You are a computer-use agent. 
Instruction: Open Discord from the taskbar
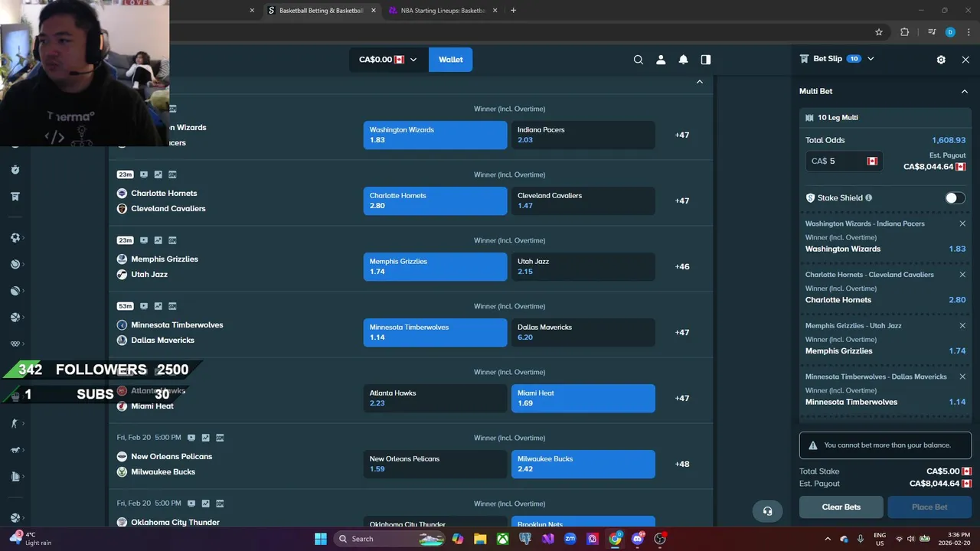638,539
